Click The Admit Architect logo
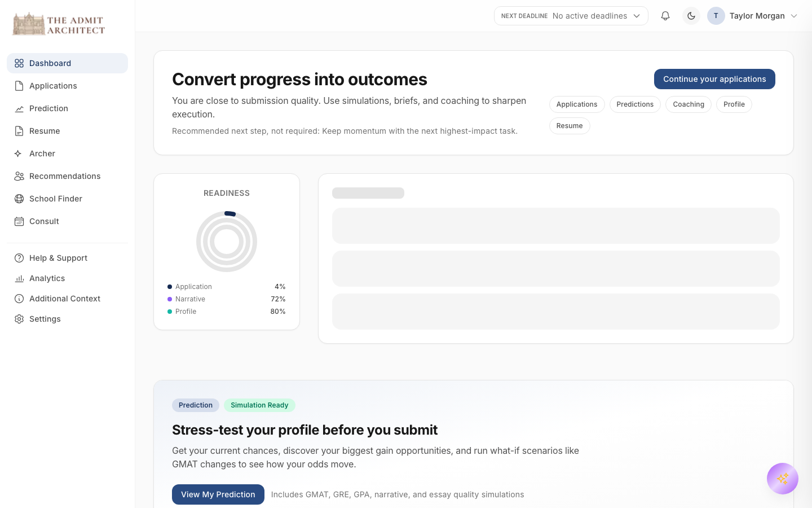 (59, 24)
